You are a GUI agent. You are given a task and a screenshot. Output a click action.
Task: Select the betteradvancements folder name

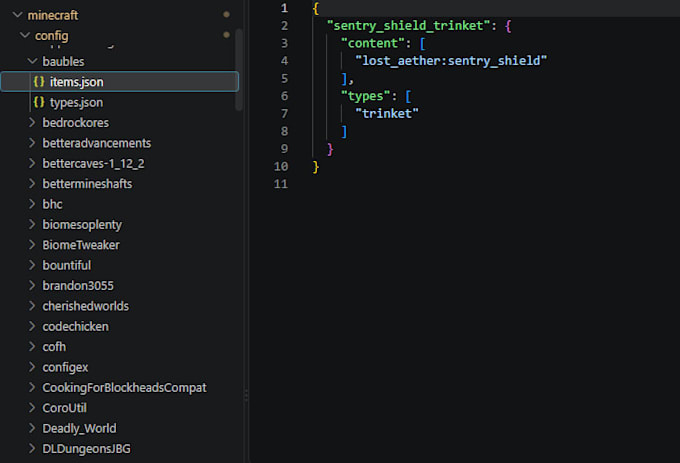tap(97, 143)
